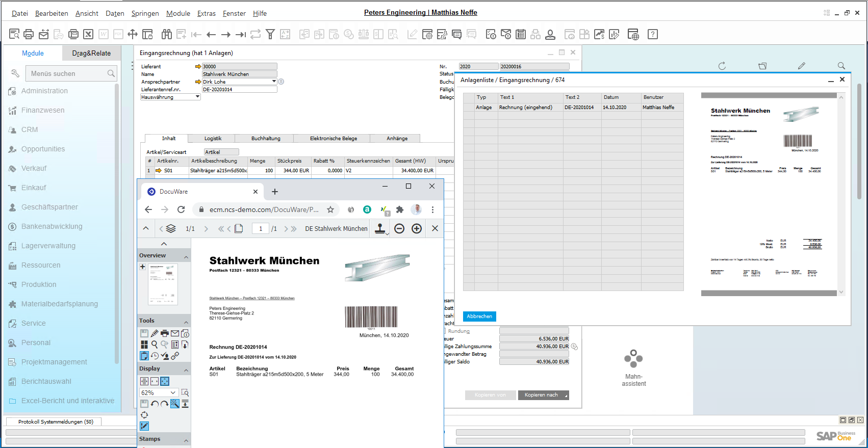This screenshot has height=448, width=868.
Task: Open the Hauswährung currency dropdown
Action: (x=197, y=97)
